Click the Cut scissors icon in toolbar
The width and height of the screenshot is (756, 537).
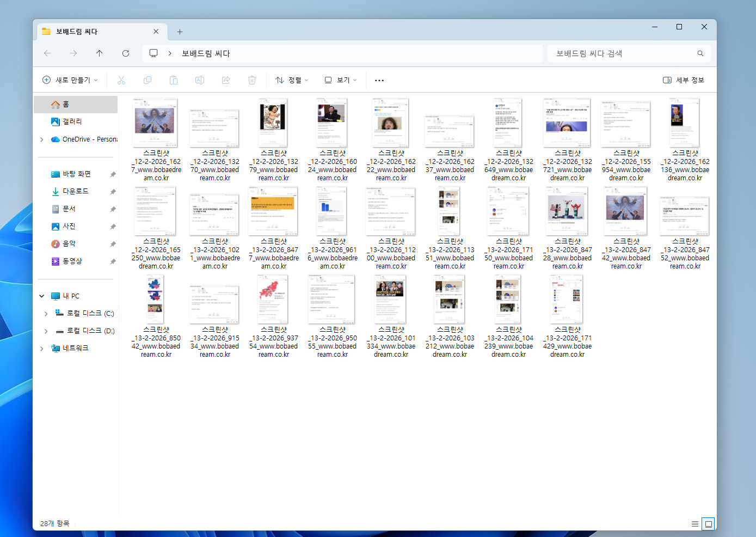(121, 80)
